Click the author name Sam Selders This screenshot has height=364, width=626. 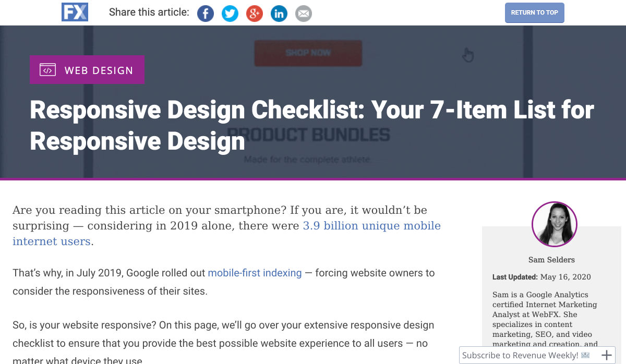pos(551,260)
